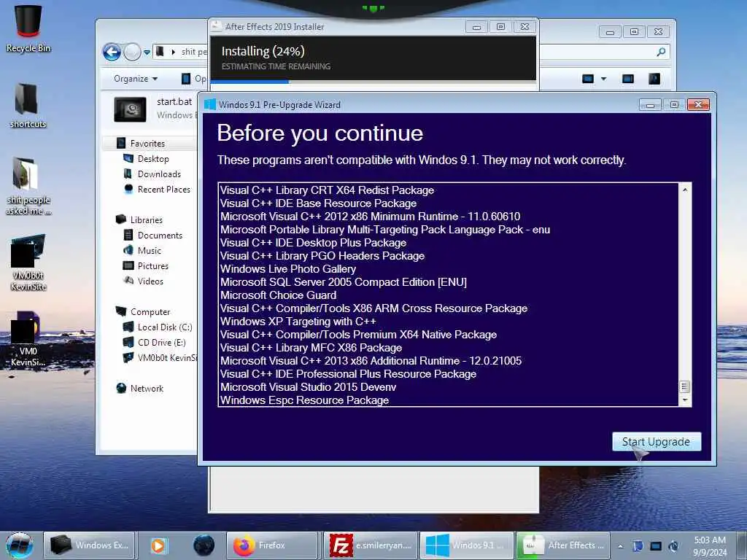Screen dimensions: 747x560
Task: Click the list scrollbar down arrow
Action: [684, 400]
